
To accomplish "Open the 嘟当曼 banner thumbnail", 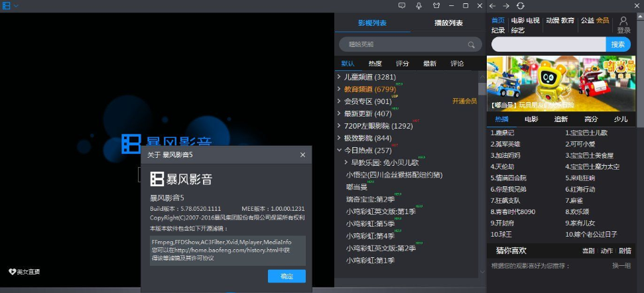I will 560,84.
